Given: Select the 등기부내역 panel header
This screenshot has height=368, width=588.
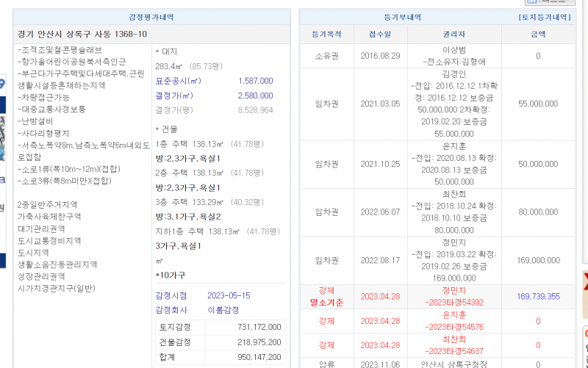Looking at the screenshot, I should [x=403, y=17].
